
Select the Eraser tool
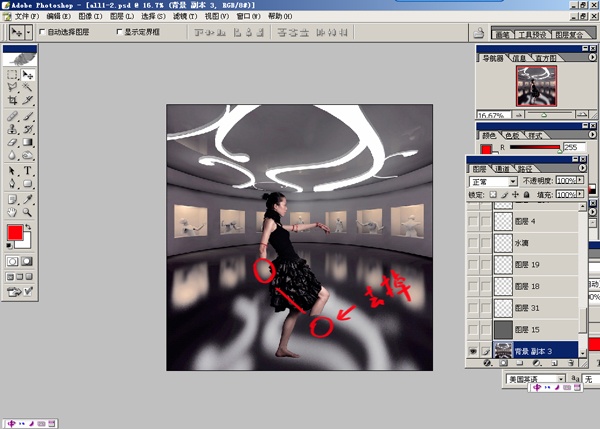[12, 142]
